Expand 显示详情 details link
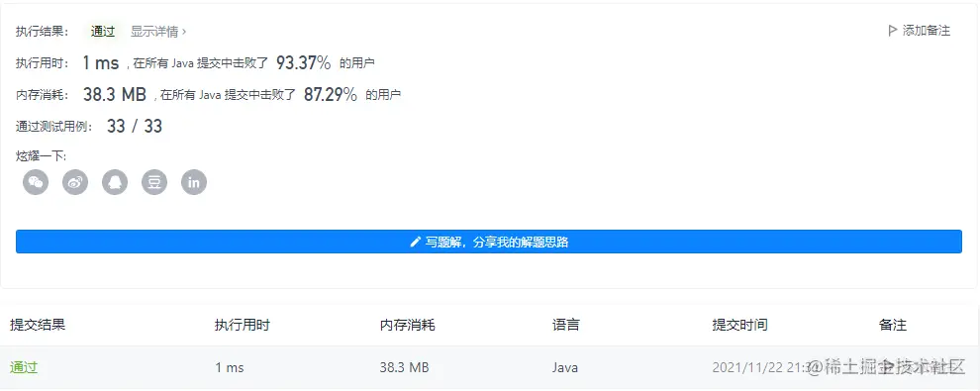980x391 pixels. [x=158, y=32]
